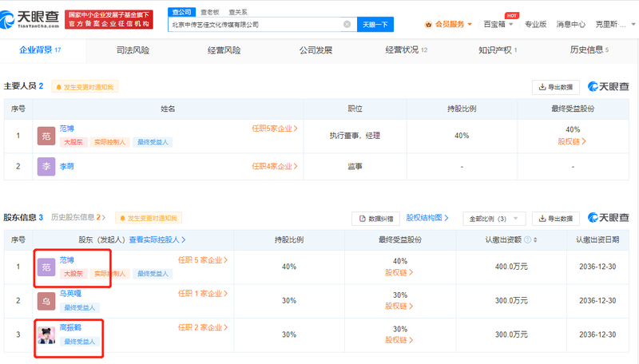Click the 乌 avatar icon for 乌英嘎
This screenshot has width=639, height=364.
click(46, 300)
